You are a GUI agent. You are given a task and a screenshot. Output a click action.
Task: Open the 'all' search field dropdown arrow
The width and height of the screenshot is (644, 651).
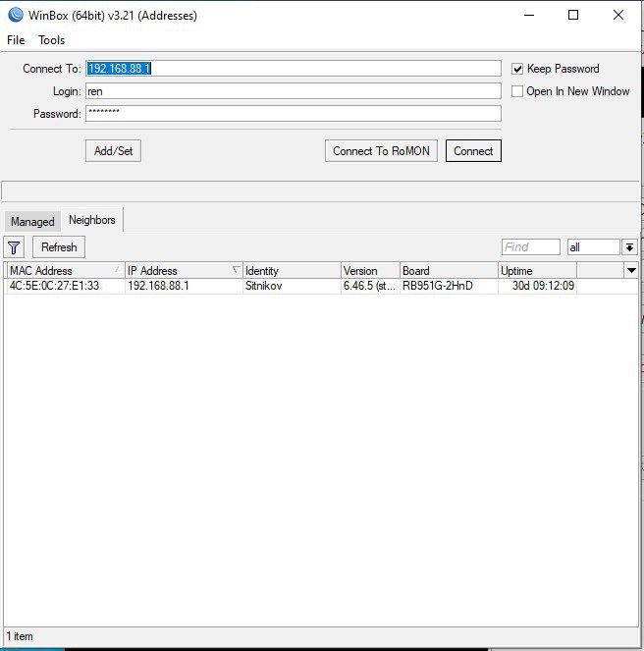click(629, 247)
